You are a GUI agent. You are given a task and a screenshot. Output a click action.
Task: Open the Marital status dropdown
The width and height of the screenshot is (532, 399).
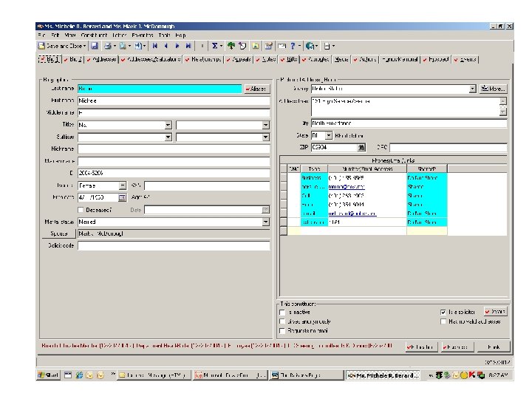coord(266,222)
